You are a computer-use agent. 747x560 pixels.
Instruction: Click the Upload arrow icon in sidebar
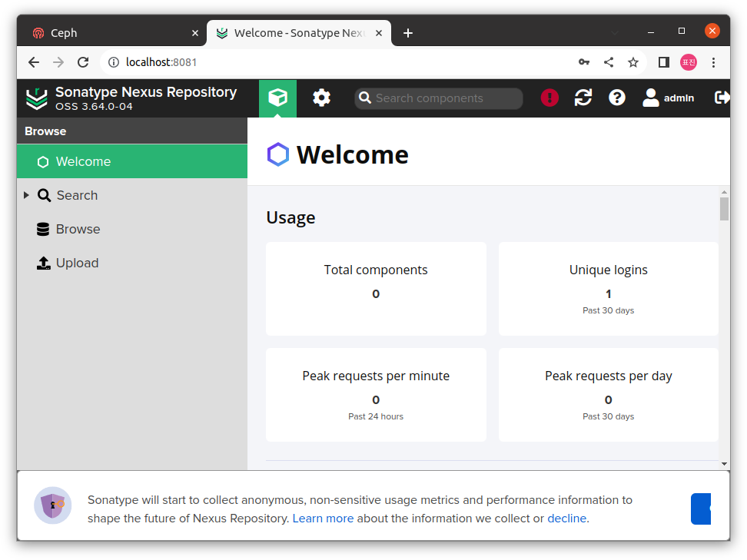pyautogui.click(x=43, y=263)
